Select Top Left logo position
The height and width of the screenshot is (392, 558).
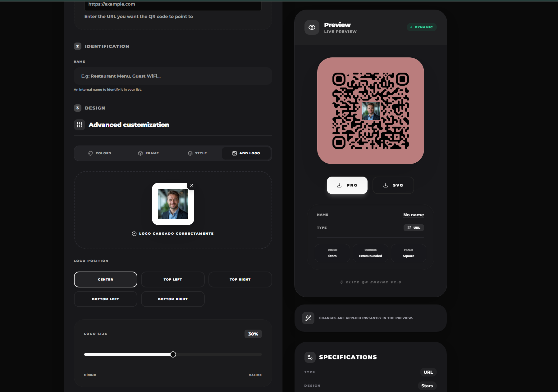[173, 279]
